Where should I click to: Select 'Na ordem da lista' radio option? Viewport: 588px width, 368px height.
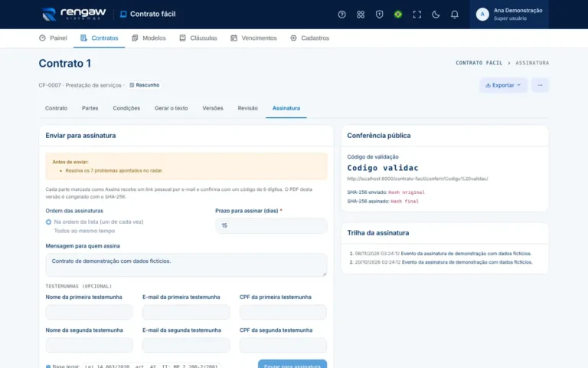click(48, 222)
